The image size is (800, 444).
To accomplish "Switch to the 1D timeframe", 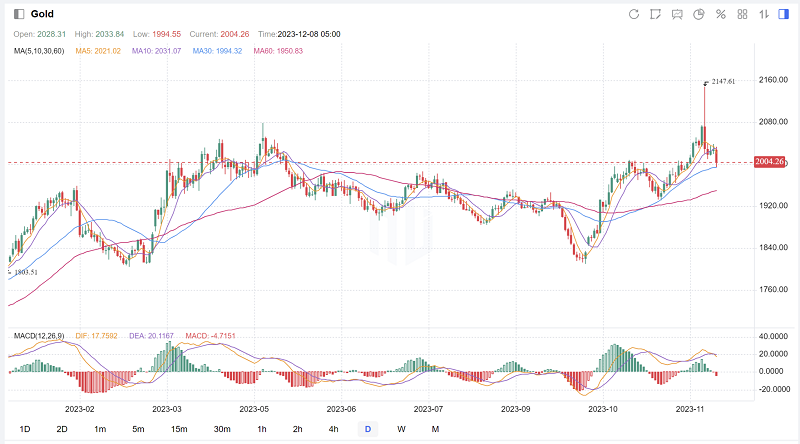I will click(25, 429).
